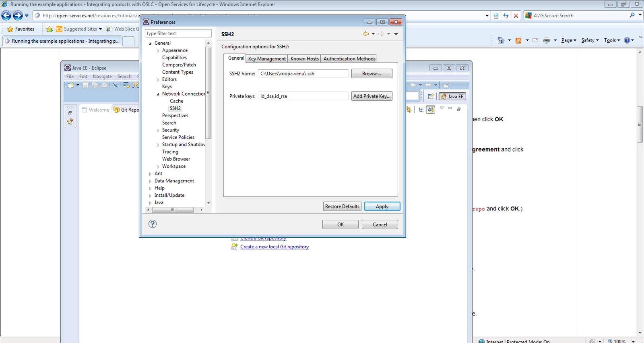
Task: Click the Print icon in IE command bar
Action: point(547,40)
